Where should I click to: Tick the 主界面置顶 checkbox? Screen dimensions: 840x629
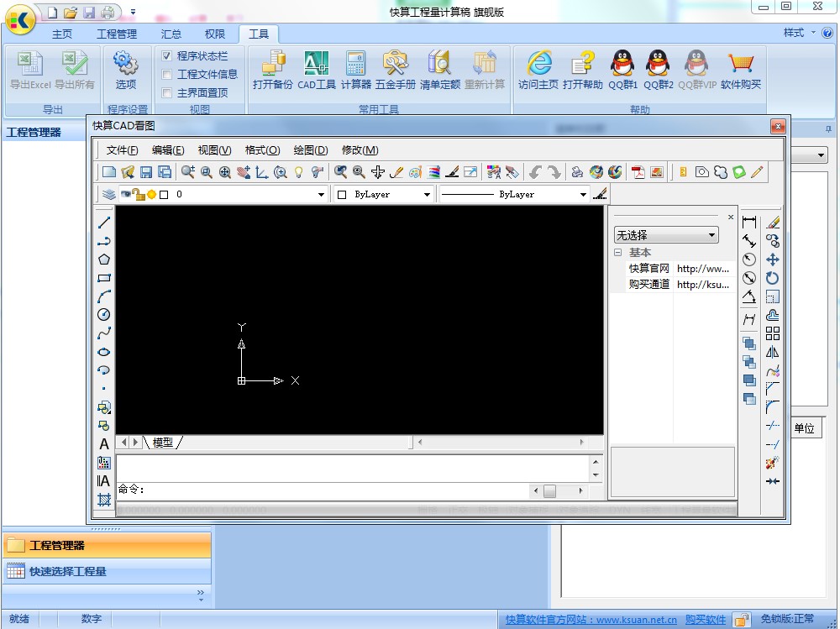click(167, 93)
